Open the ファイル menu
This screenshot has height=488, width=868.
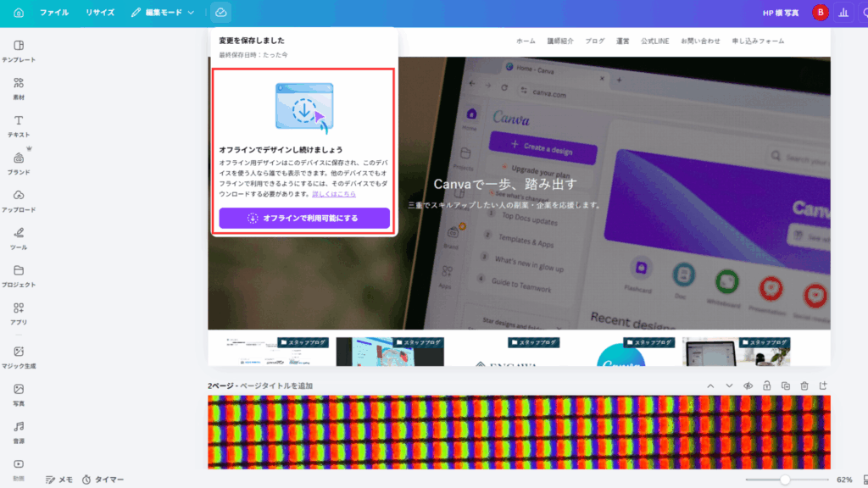tap(54, 13)
